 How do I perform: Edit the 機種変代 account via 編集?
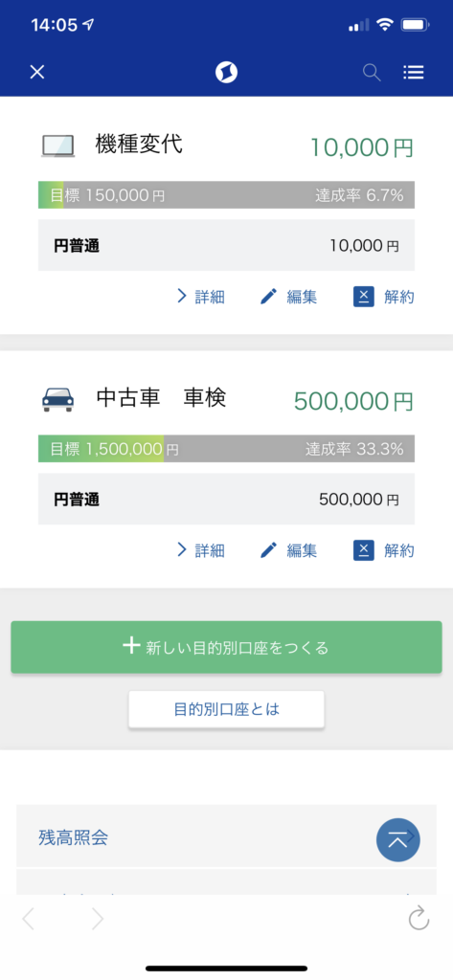point(288,297)
